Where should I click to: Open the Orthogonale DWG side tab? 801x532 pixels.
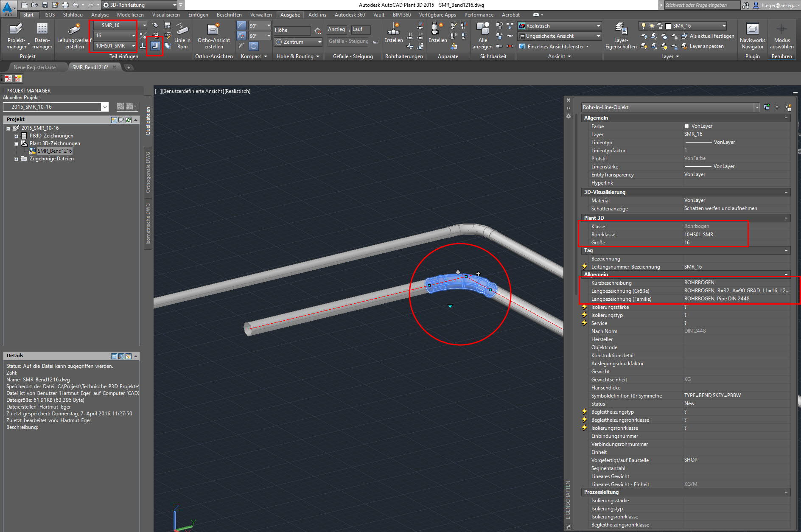tap(148, 172)
